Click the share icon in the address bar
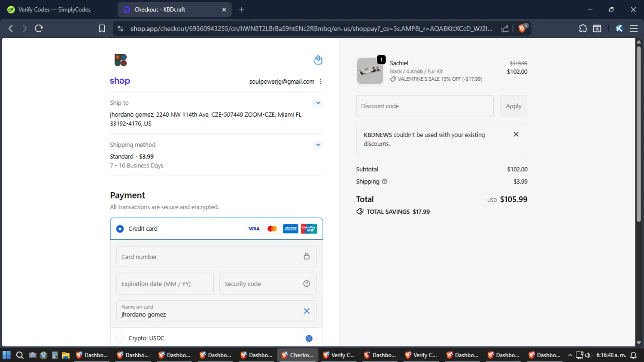 [x=505, y=28]
